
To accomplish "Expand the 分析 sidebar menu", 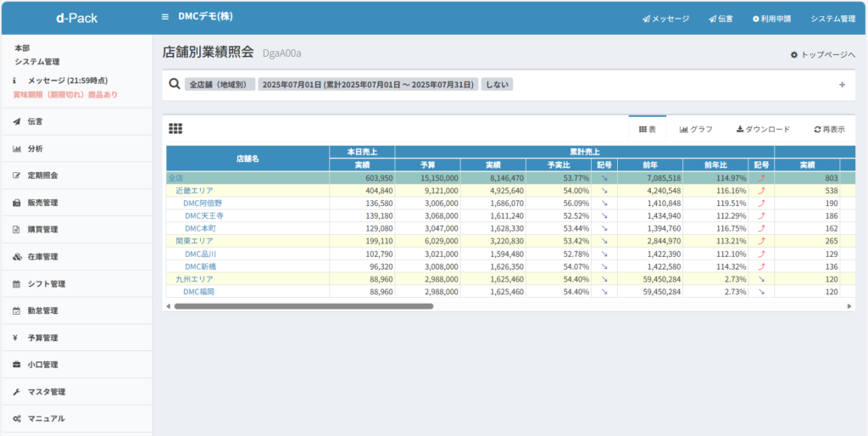I will tap(35, 148).
